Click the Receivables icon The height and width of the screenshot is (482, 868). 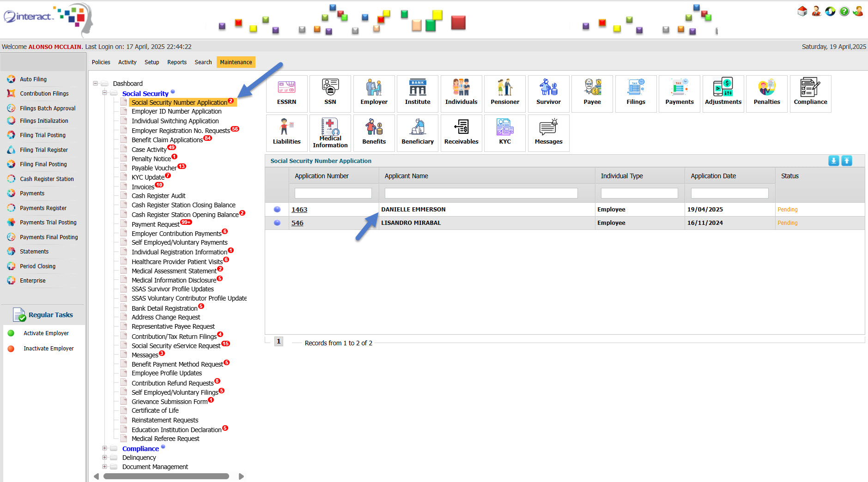pyautogui.click(x=461, y=133)
